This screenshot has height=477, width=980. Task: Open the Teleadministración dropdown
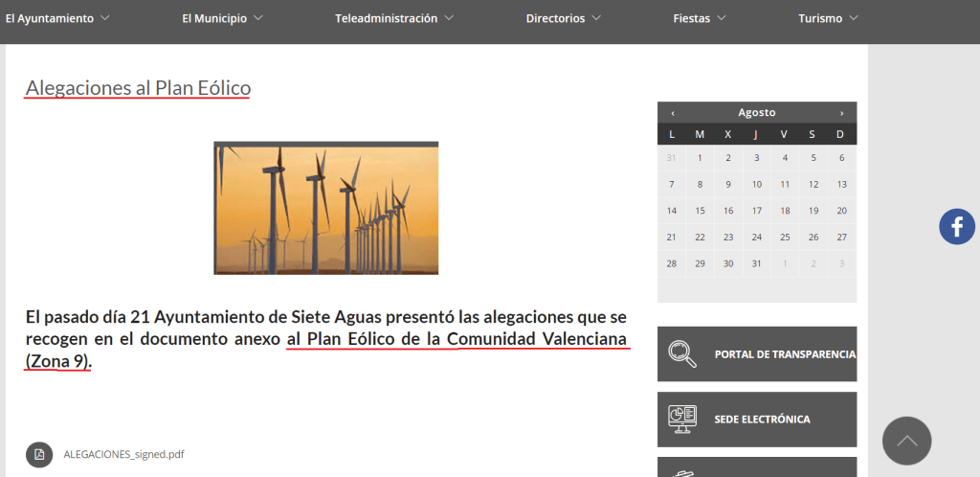[x=394, y=18]
